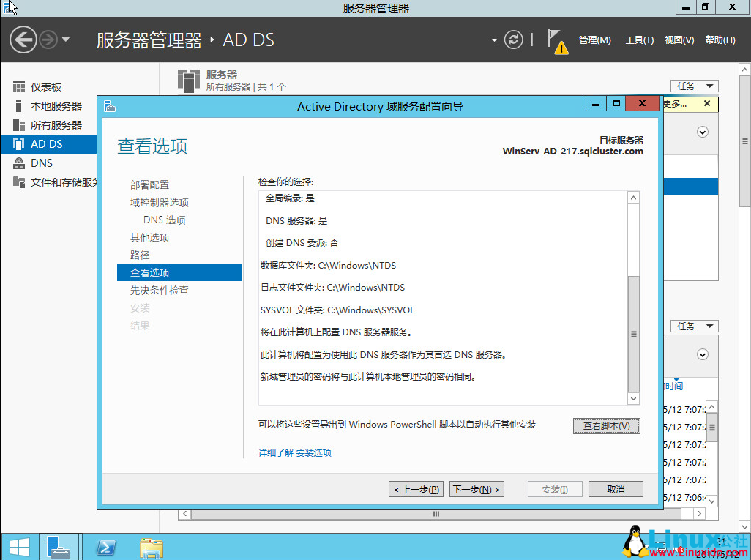Screen dimensions: 751x560
Task: Click the summary scrollbar down arrow
Action: click(633, 398)
